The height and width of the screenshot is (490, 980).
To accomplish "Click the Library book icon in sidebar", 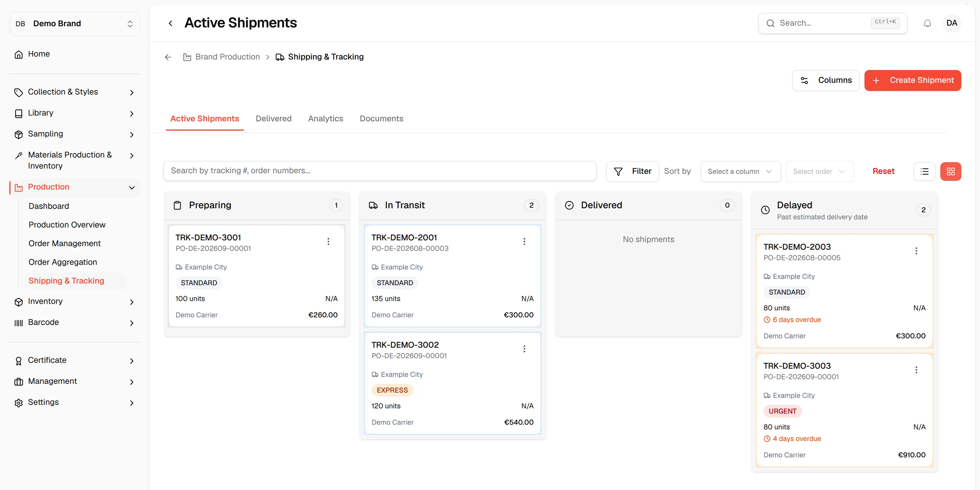I will [19, 113].
